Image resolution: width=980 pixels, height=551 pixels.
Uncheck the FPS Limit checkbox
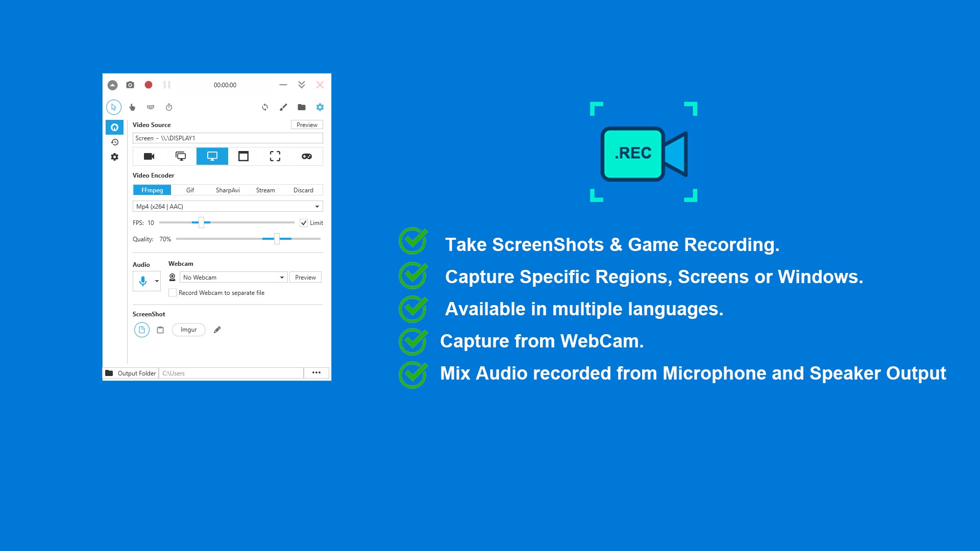pyautogui.click(x=304, y=223)
